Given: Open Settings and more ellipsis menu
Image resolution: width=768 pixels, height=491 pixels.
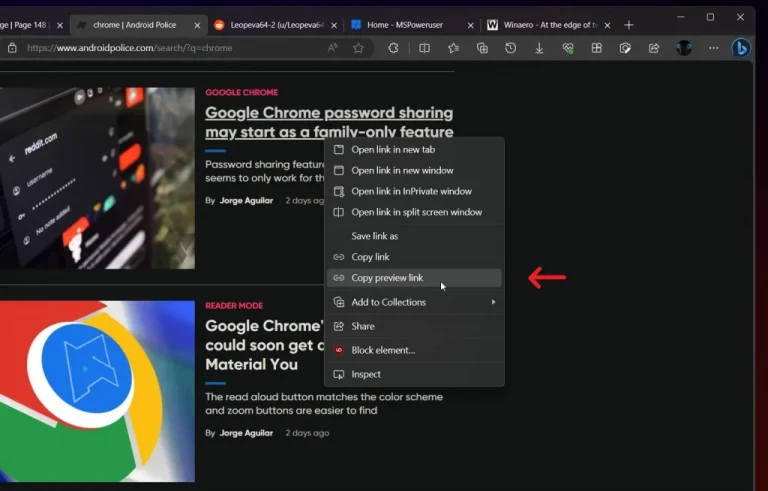Looking at the screenshot, I should [x=713, y=47].
